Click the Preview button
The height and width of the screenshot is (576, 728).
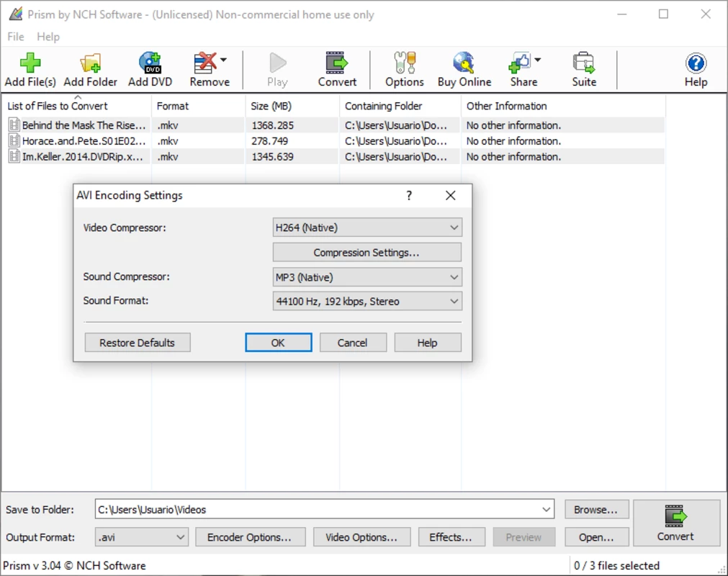[523, 537]
